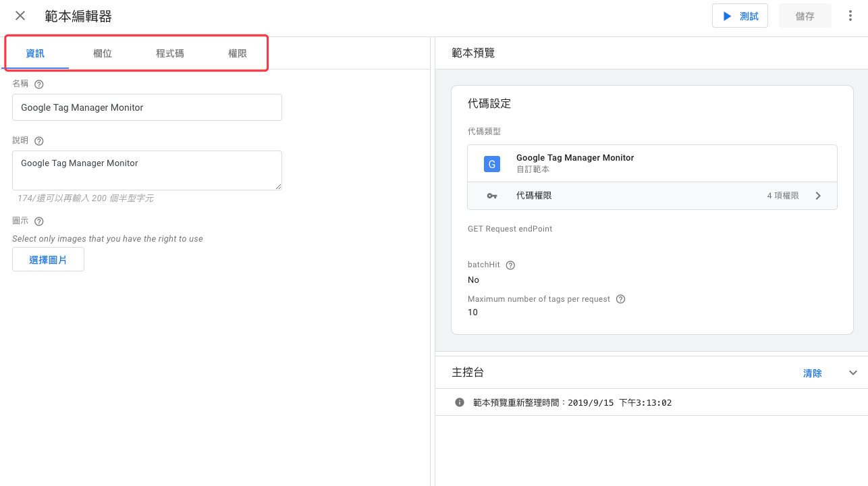This screenshot has height=486, width=868.
Task: Switch to the 程式碼 tab
Action: 170,53
